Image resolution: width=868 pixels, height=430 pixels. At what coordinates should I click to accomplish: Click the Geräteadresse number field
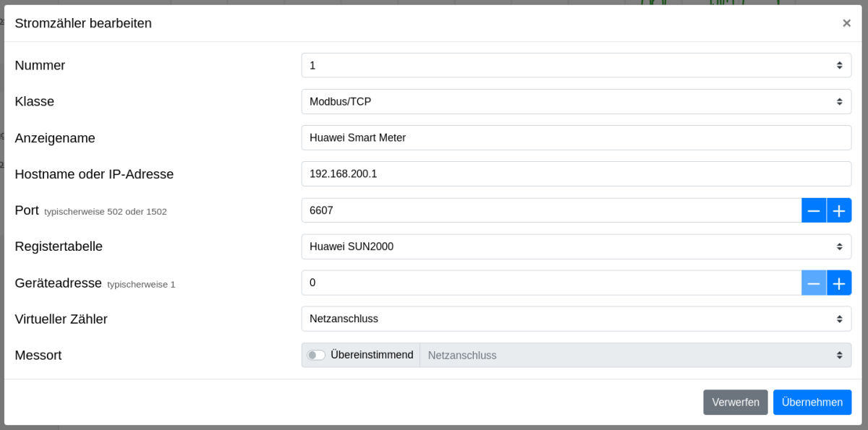(x=550, y=283)
